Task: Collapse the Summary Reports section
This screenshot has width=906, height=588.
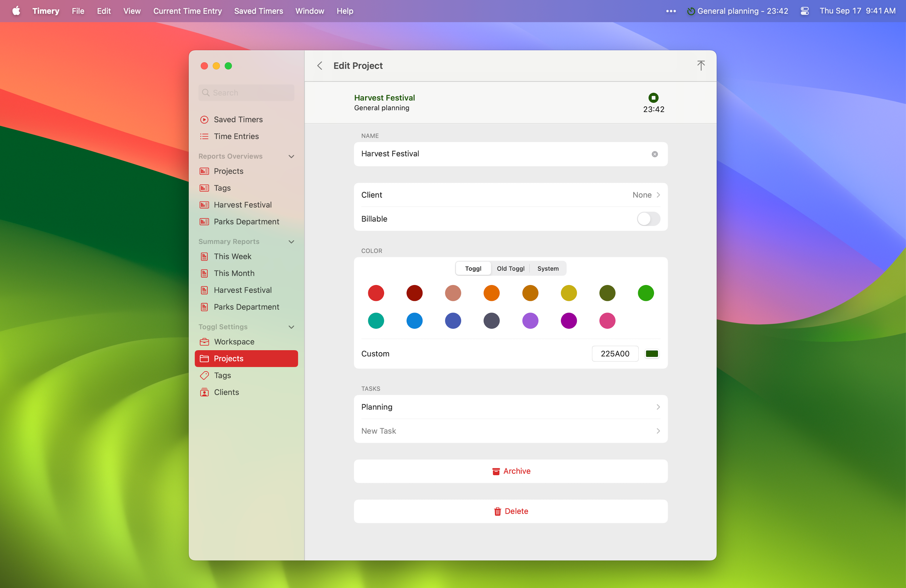Action: [x=291, y=242]
